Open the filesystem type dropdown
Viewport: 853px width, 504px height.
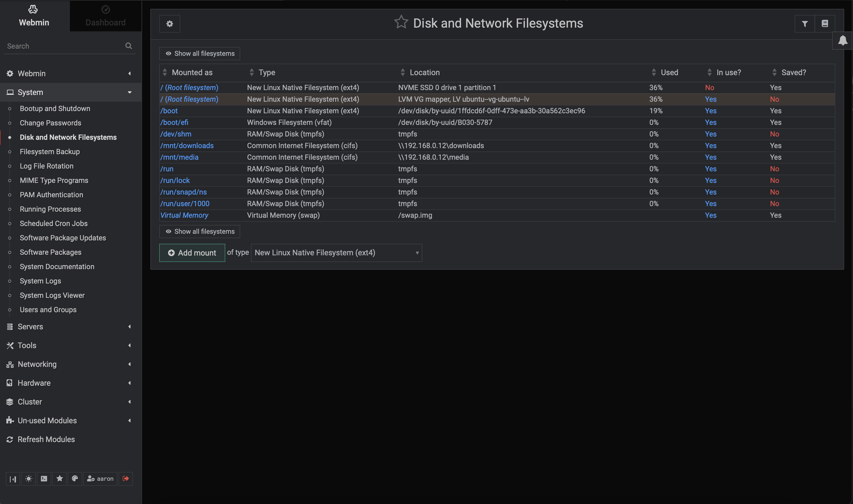click(x=336, y=253)
